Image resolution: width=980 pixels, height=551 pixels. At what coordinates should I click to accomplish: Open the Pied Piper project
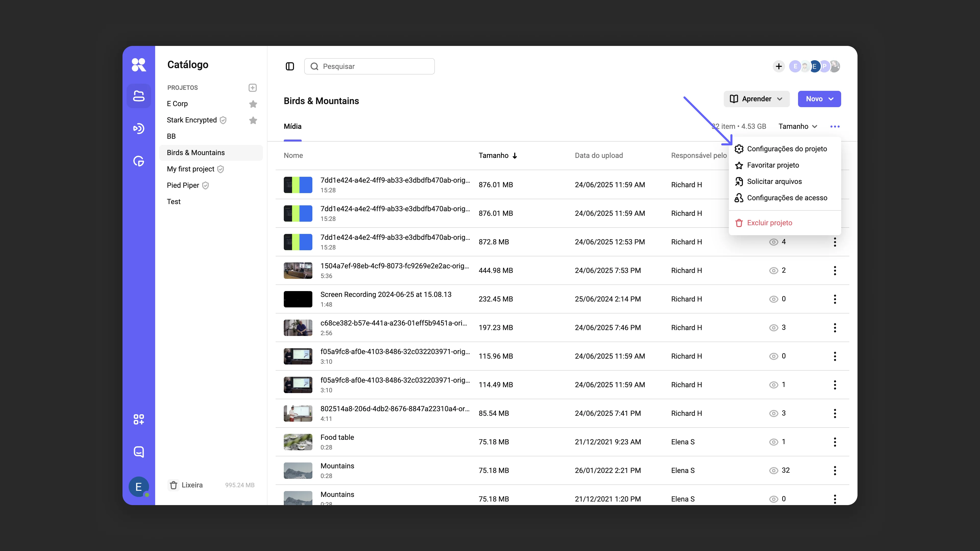coord(211,185)
